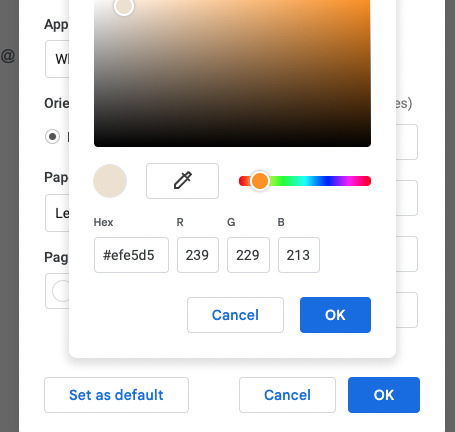Screen dimensions: 455x432
Task: Confirm page setup with bottom OK button
Action: [x=384, y=395]
